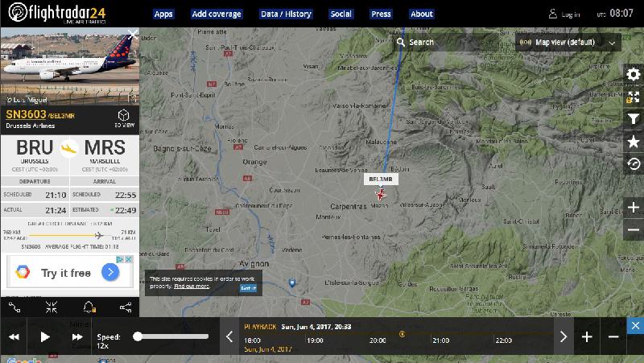Open the flight filter funnel icon
This screenshot has height=363, width=644.
pos(634,119)
